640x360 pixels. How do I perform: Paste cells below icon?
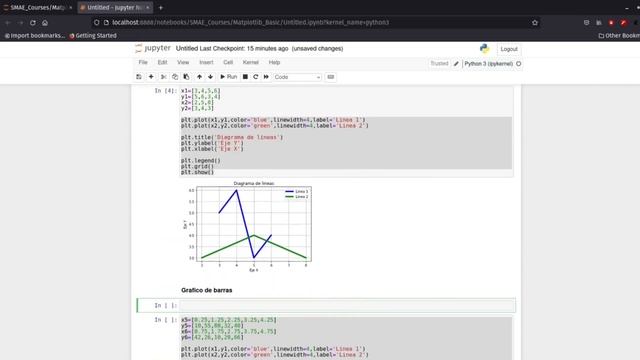[186, 77]
